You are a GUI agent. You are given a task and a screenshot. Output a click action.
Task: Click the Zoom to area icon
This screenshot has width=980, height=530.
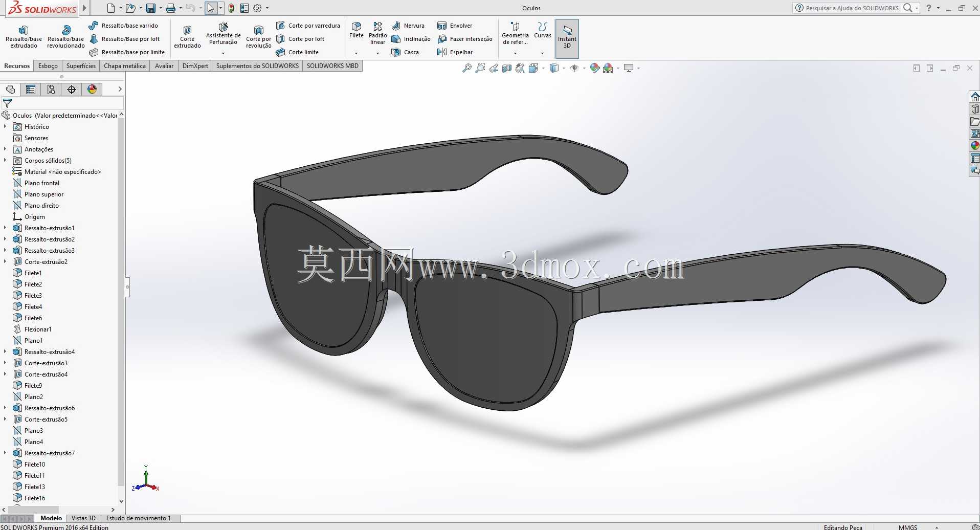pos(480,68)
